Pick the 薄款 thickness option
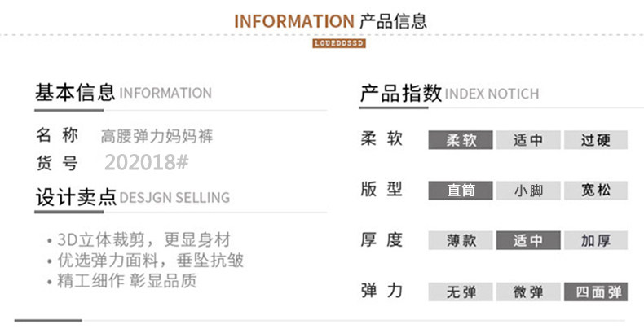Image resolution: width=644 pixels, height=329 pixels. 461,241
